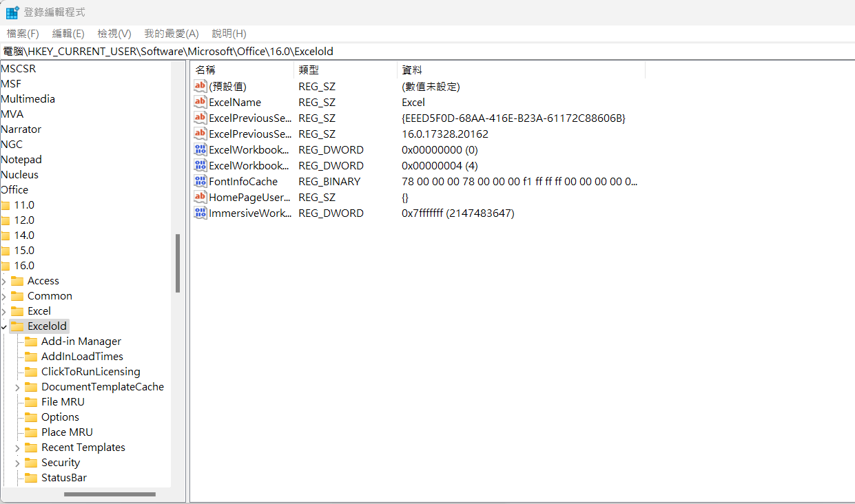The width and height of the screenshot is (855, 504).
Task: Open the 檔案(F) menu
Action: (23, 34)
